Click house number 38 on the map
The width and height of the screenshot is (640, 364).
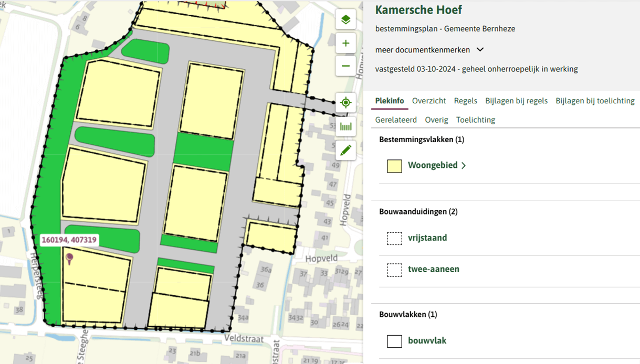click(x=19, y=310)
